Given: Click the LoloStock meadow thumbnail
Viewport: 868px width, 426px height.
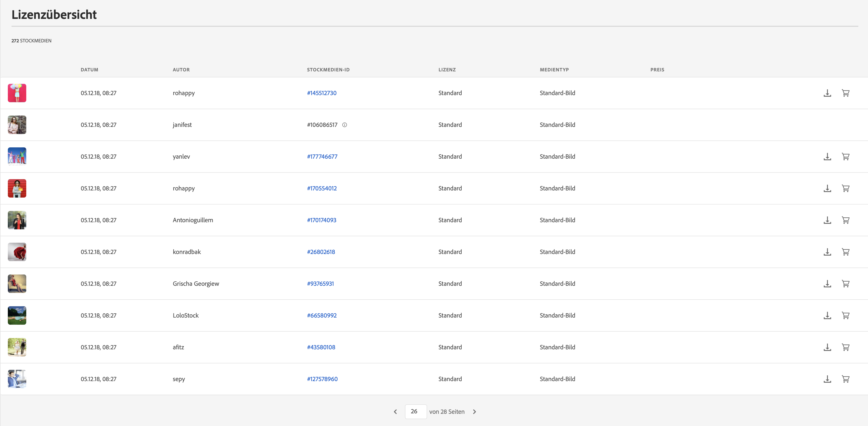Looking at the screenshot, I should pyautogui.click(x=17, y=315).
